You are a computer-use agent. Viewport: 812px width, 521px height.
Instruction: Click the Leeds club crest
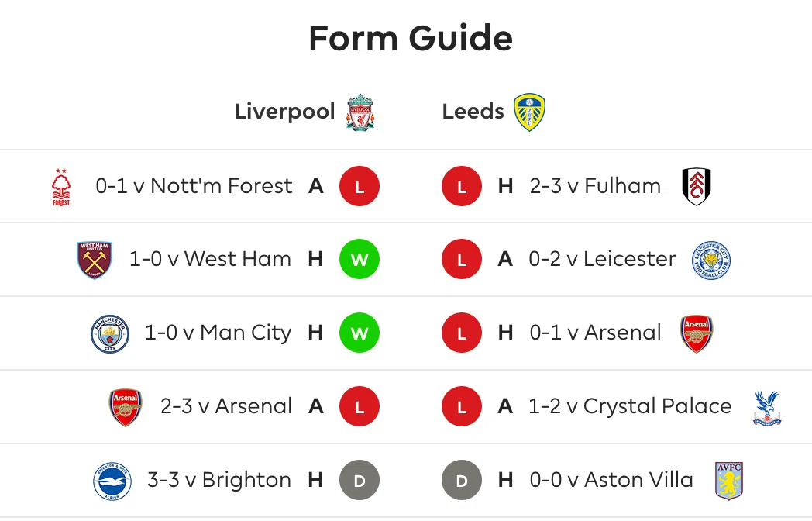(x=529, y=112)
